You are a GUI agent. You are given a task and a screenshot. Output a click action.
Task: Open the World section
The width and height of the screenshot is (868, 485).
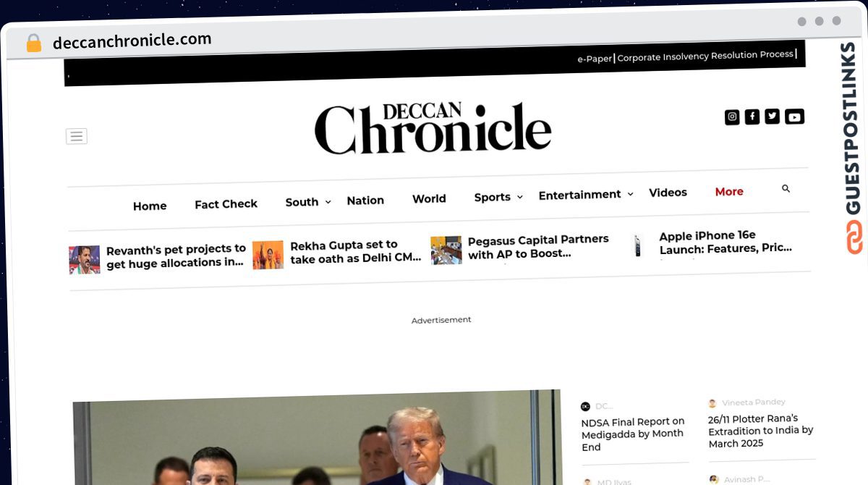[x=429, y=198]
